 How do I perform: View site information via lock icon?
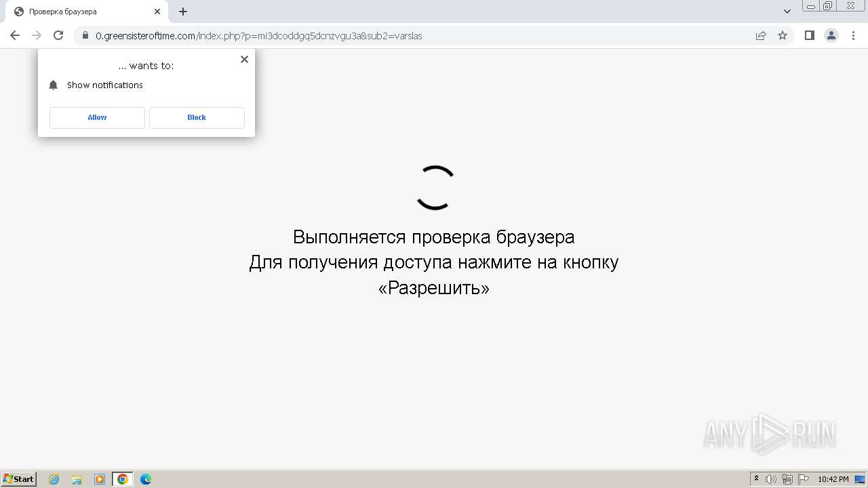[85, 35]
